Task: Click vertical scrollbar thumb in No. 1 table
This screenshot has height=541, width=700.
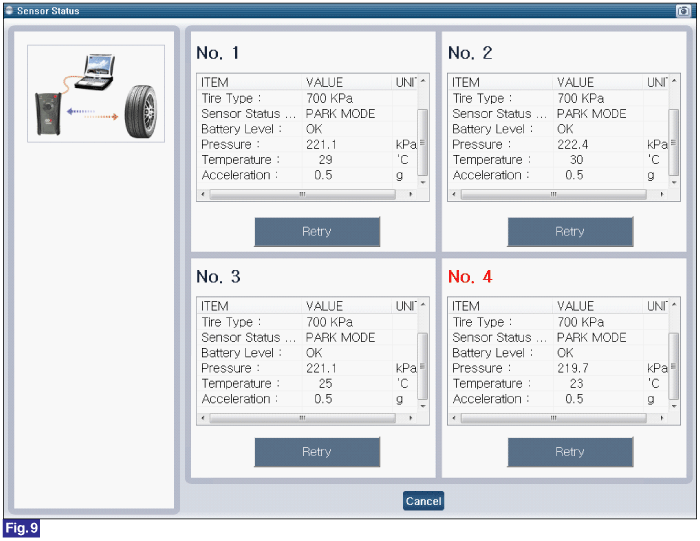Action: 422,142
